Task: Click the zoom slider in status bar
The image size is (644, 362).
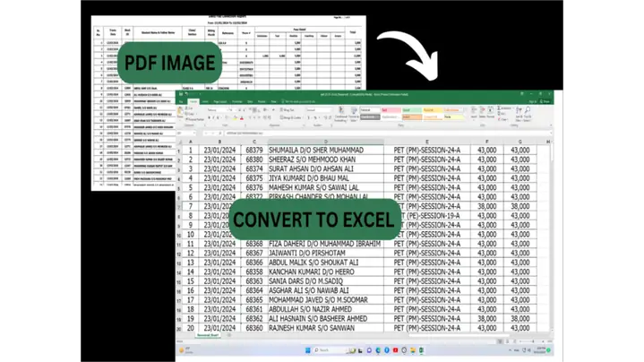Action: click(x=533, y=341)
